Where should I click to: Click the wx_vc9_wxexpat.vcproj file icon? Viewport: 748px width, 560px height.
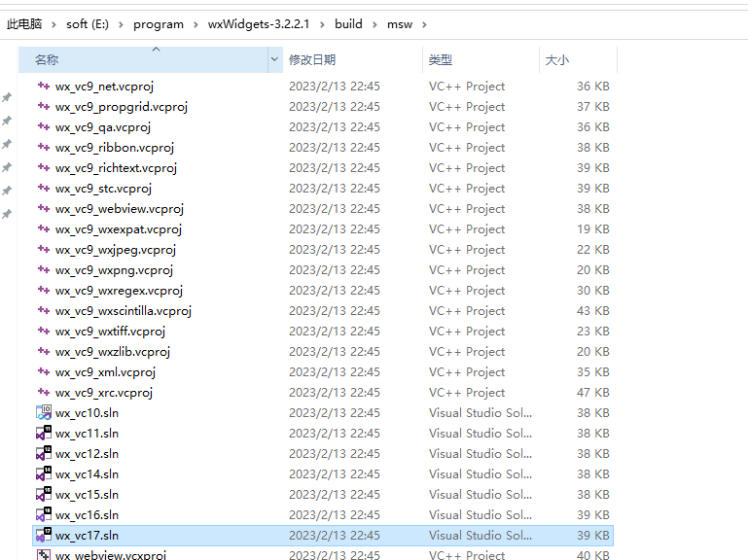pyautogui.click(x=44, y=229)
